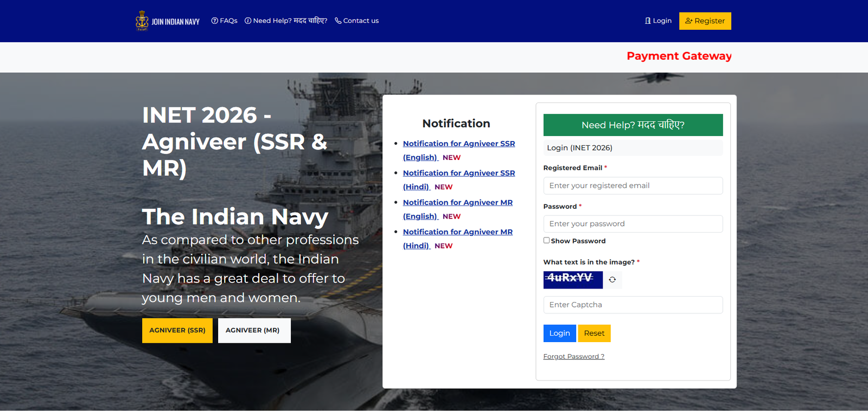
Task: Go to Contact us page
Action: tap(357, 21)
